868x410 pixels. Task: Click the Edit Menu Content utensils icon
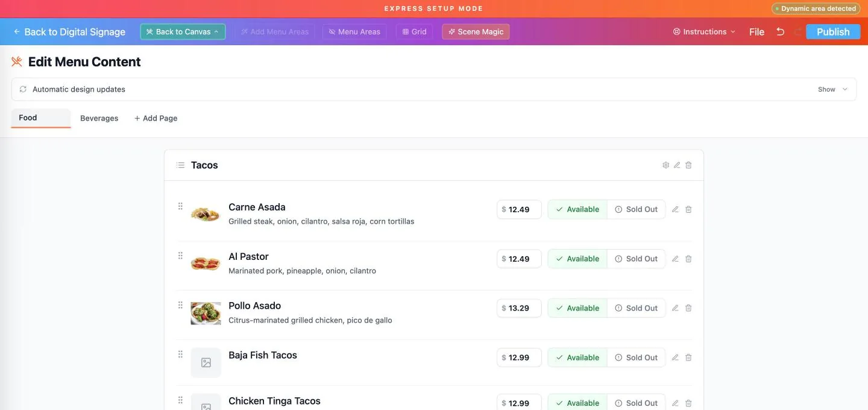click(17, 61)
